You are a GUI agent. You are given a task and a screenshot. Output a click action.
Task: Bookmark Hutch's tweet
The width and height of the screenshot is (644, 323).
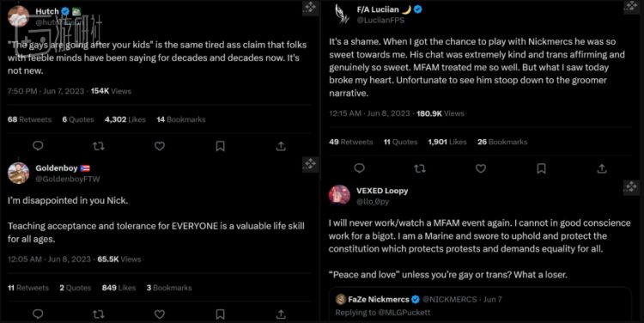220,146
